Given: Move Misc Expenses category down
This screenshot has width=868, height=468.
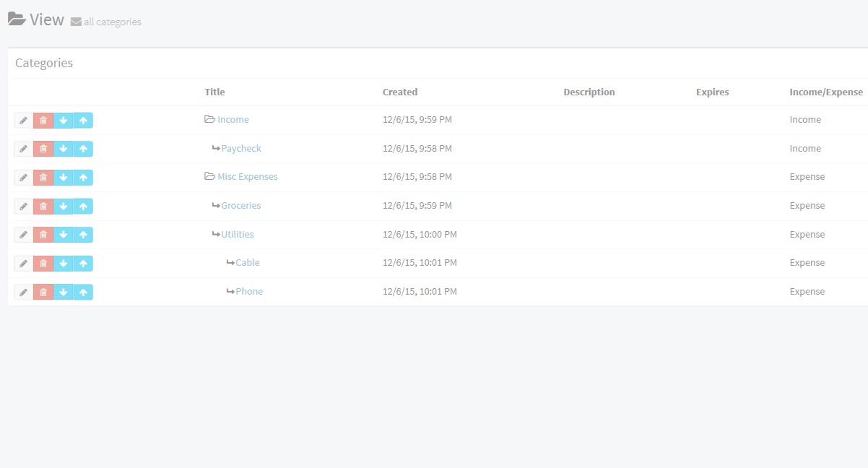Looking at the screenshot, I should click(64, 178).
